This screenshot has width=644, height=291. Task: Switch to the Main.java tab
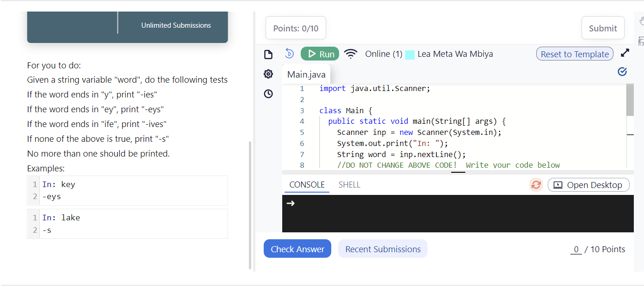pos(306,74)
